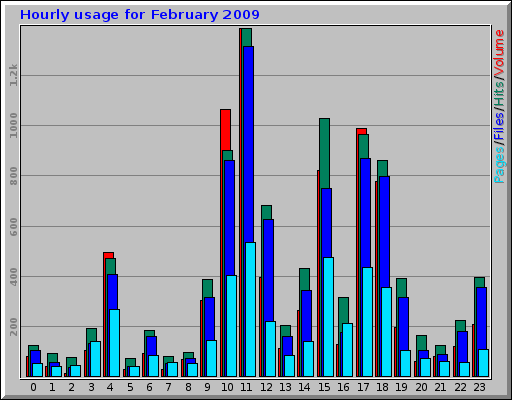Click hour label '8' on x-axis
Viewport: 512px width, 400px height.
[x=188, y=387]
